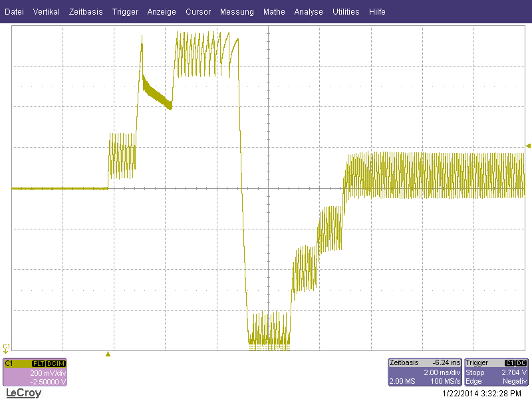Open the Messung menu
The width and height of the screenshot is (532, 399).
pyautogui.click(x=237, y=12)
